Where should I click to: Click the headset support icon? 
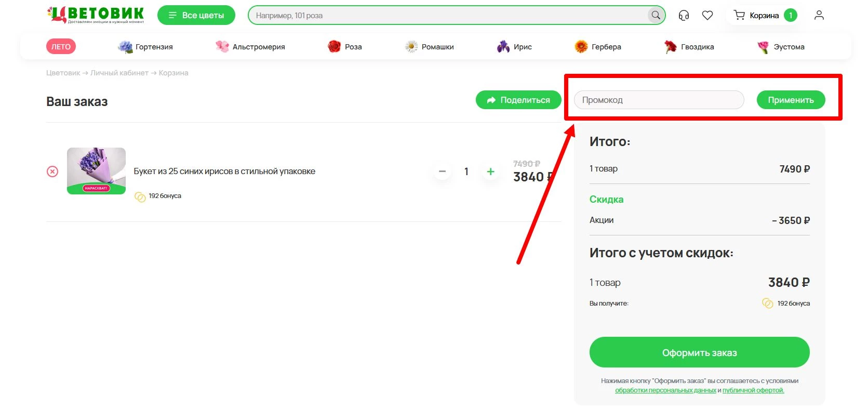tap(684, 16)
